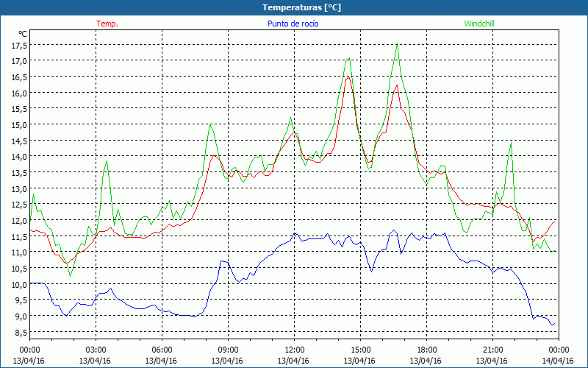Click the 12:00 time axis label
The height and width of the screenshot is (368, 588).
pos(295,350)
